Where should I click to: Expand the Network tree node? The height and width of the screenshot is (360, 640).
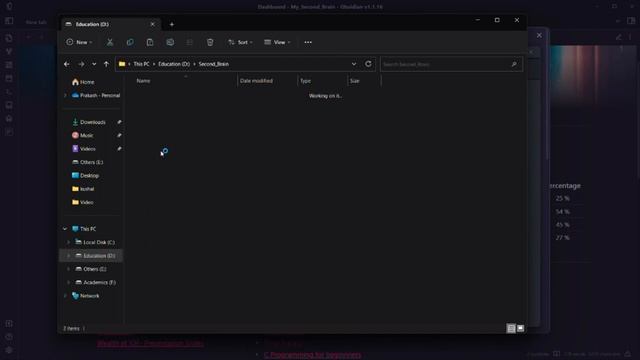pos(65,296)
